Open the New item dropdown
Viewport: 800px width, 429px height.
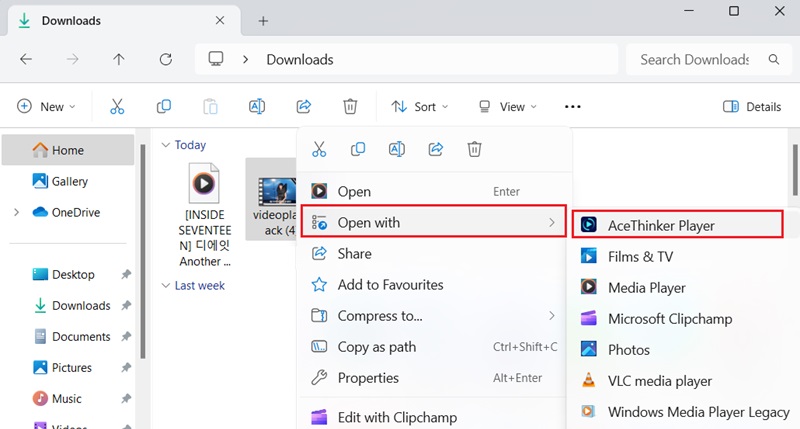pyautogui.click(x=46, y=107)
